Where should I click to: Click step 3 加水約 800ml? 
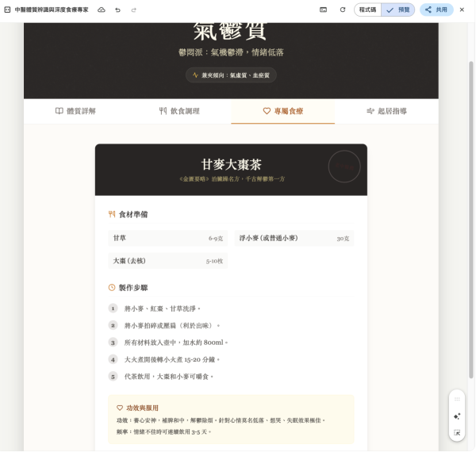pyautogui.click(x=176, y=343)
